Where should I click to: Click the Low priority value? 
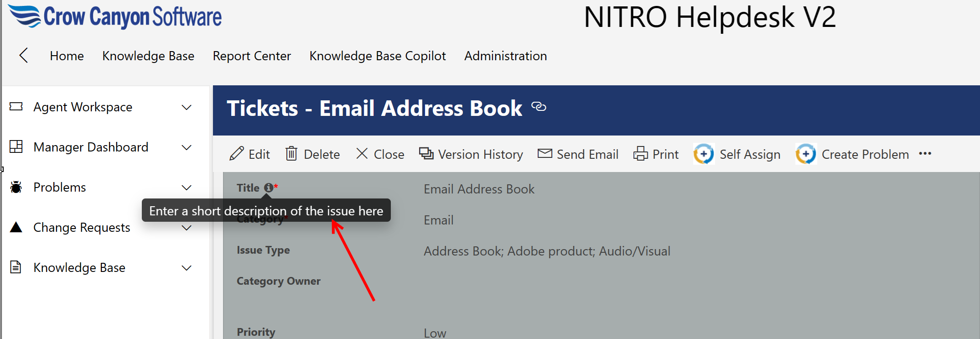point(435,333)
